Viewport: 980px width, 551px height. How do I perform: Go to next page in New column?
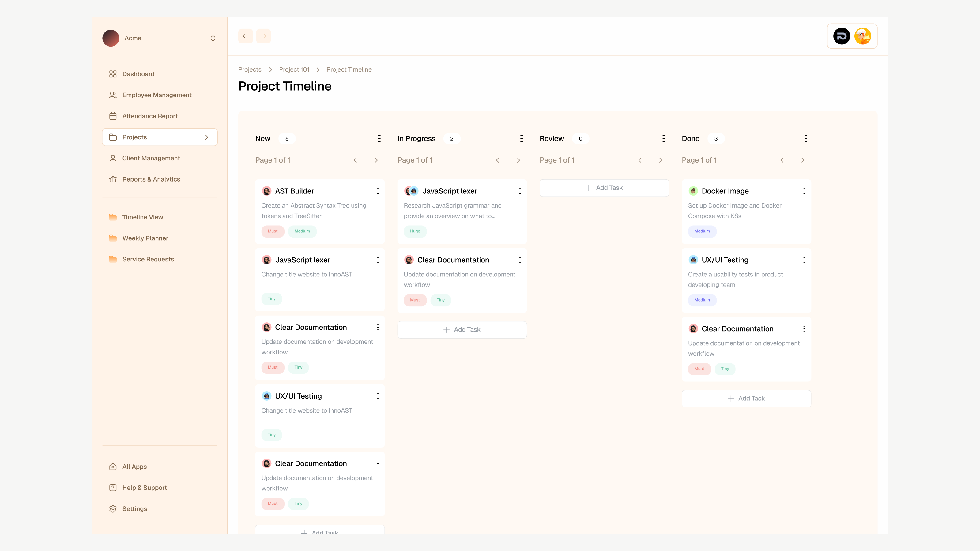coord(376,160)
